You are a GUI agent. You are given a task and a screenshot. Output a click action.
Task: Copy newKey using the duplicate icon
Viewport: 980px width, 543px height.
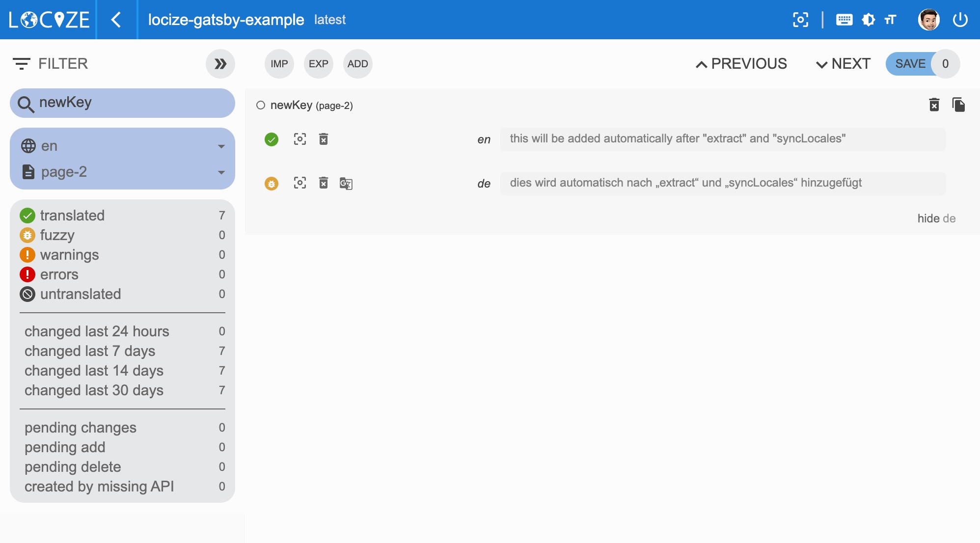click(x=958, y=105)
